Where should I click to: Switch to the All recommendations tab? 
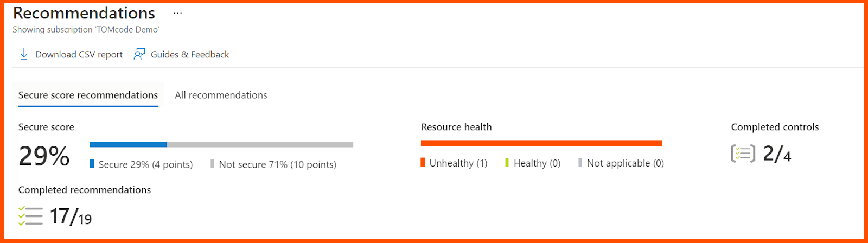[221, 95]
